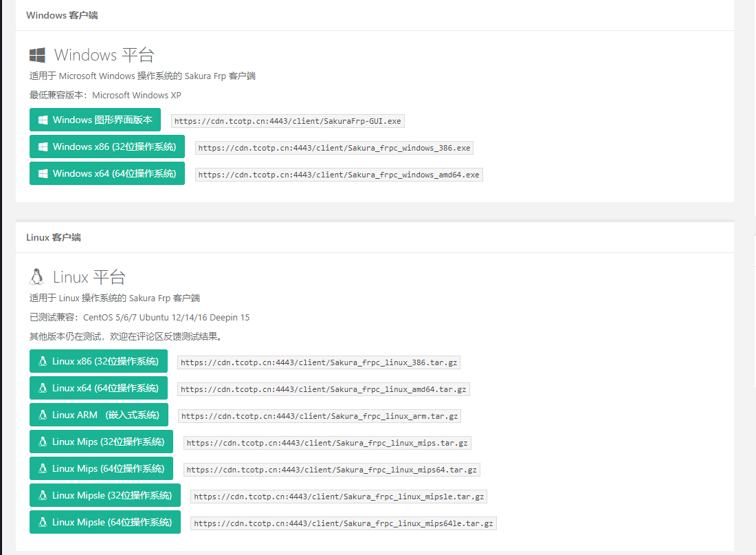Select the Sakura_frpc_linux_arm.tar.gz URL
This screenshot has height=555, width=756.
point(320,416)
